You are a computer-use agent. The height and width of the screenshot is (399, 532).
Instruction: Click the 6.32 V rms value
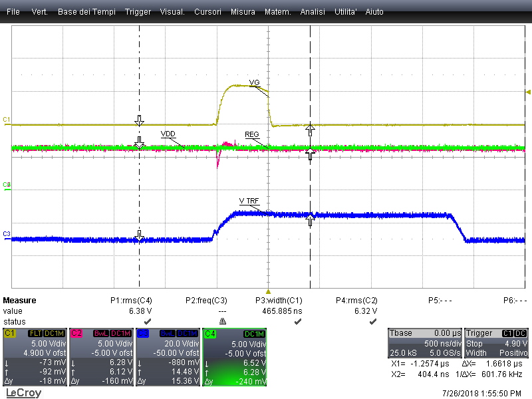(366, 311)
